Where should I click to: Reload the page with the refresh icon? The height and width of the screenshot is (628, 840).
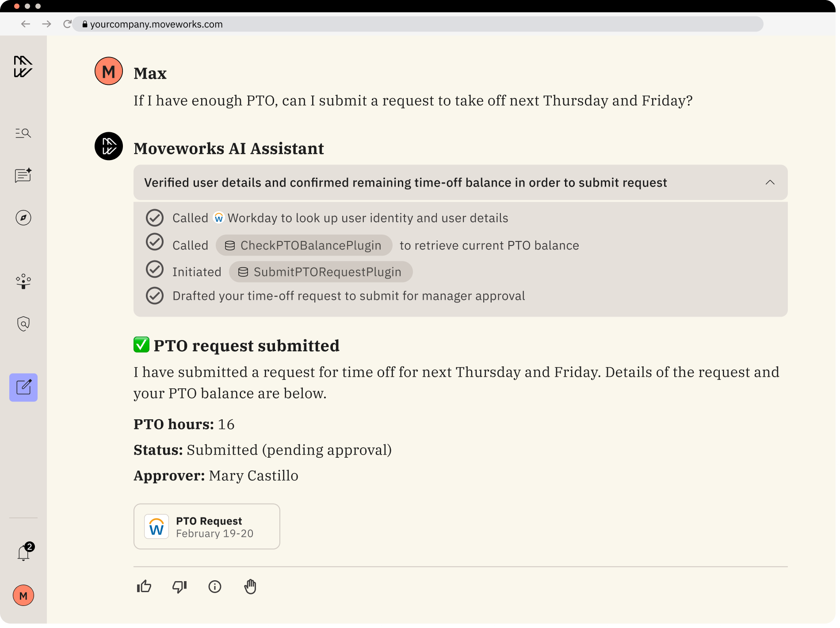coord(67,24)
